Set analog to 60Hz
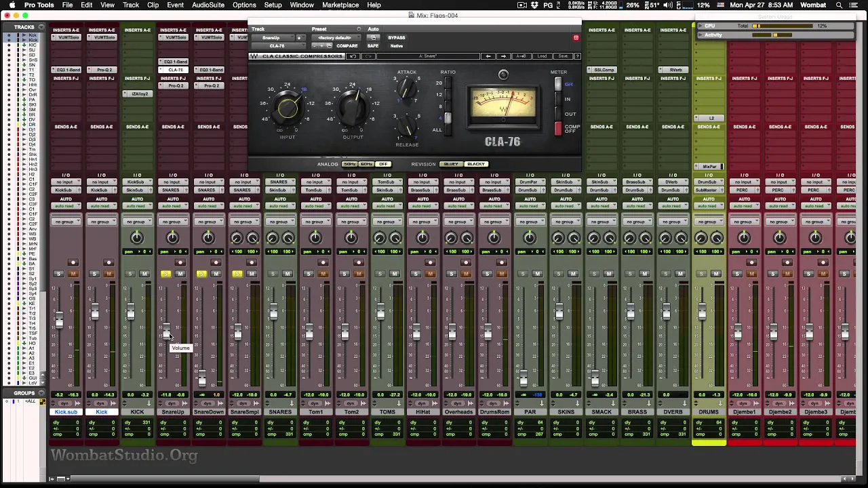The height and width of the screenshot is (488, 868). [x=366, y=164]
